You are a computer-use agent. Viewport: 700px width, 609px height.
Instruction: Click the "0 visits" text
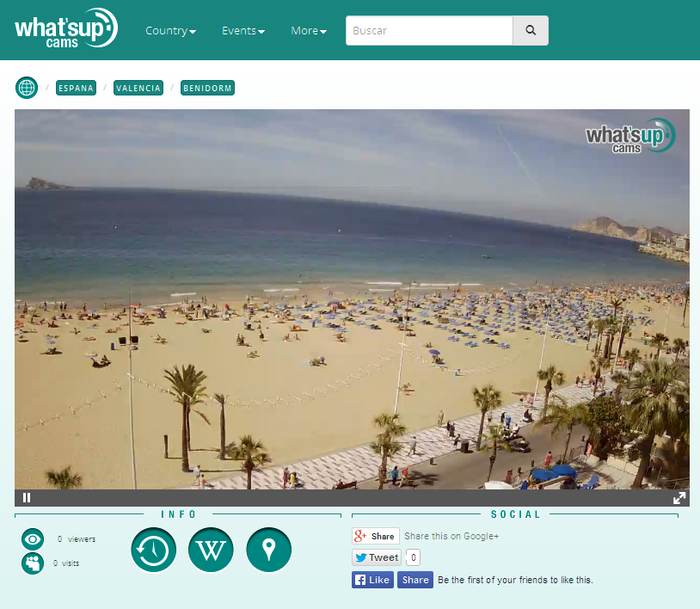[66, 563]
